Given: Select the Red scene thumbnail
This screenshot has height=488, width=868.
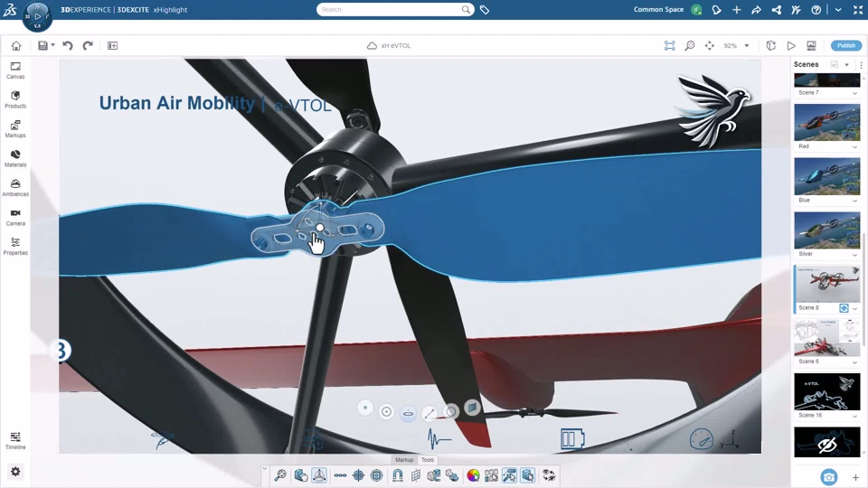Looking at the screenshot, I should [x=827, y=123].
